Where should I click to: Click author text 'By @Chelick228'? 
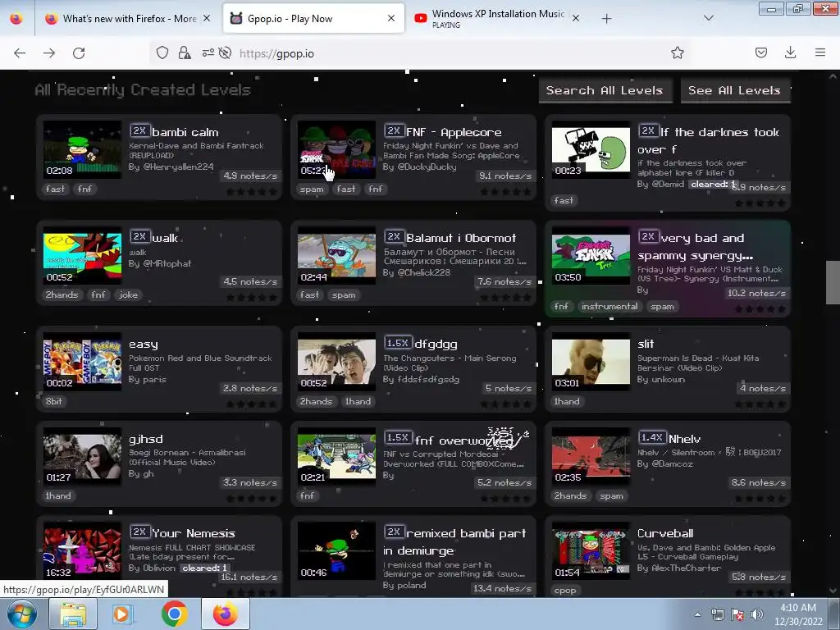click(416, 272)
